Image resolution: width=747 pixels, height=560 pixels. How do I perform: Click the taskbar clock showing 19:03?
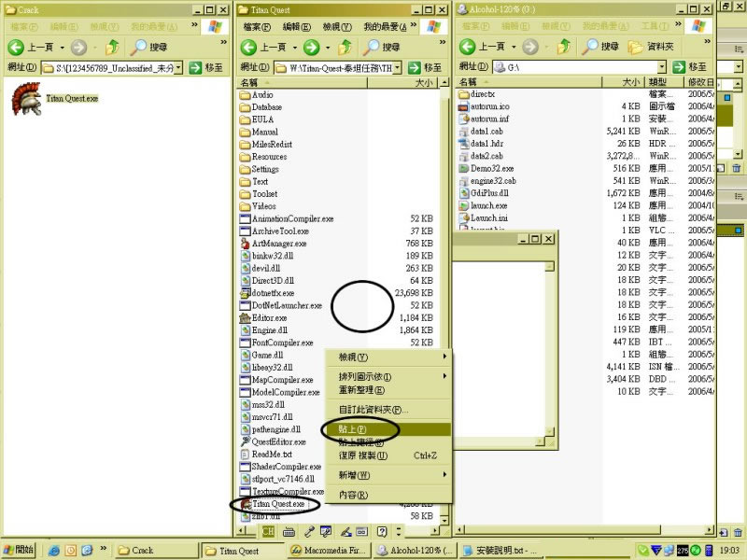pos(729,551)
